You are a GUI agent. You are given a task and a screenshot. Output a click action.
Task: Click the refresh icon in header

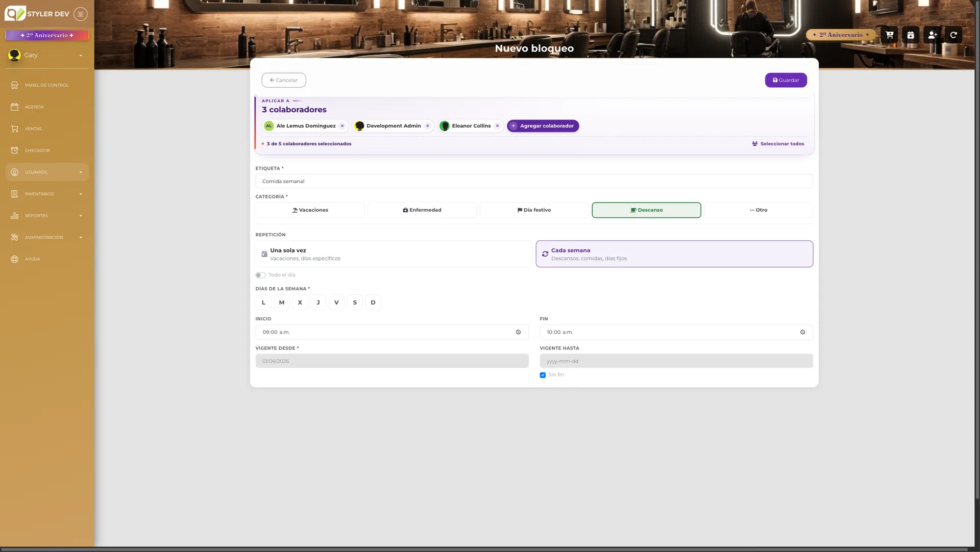click(953, 35)
